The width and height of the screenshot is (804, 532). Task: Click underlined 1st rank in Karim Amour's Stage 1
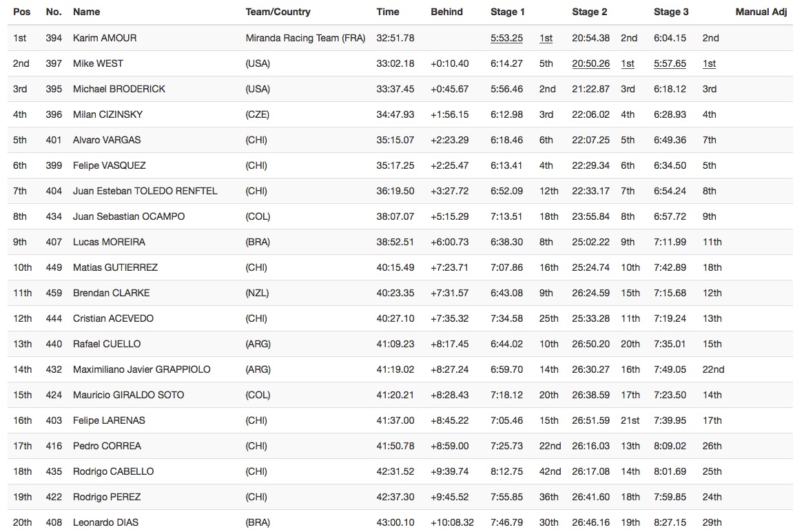[546, 39]
